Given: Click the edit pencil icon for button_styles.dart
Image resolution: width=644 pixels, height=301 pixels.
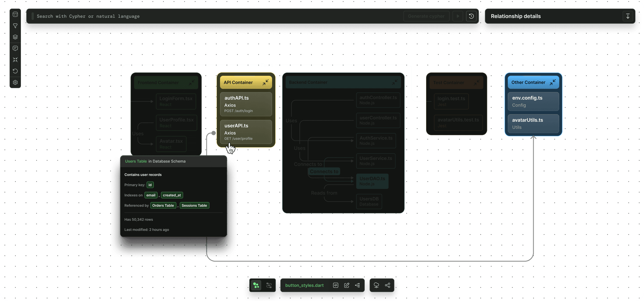Looking at the screenshot, I should [347, 285].
